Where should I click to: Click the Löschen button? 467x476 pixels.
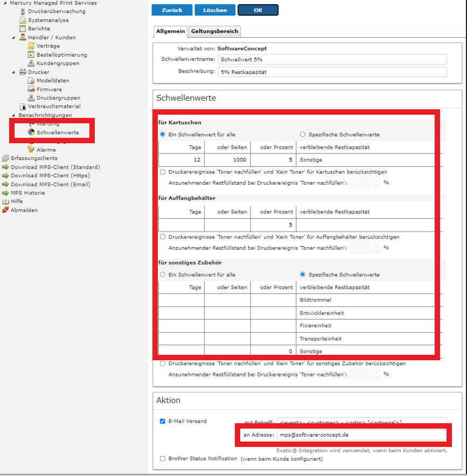coord(214,10)
